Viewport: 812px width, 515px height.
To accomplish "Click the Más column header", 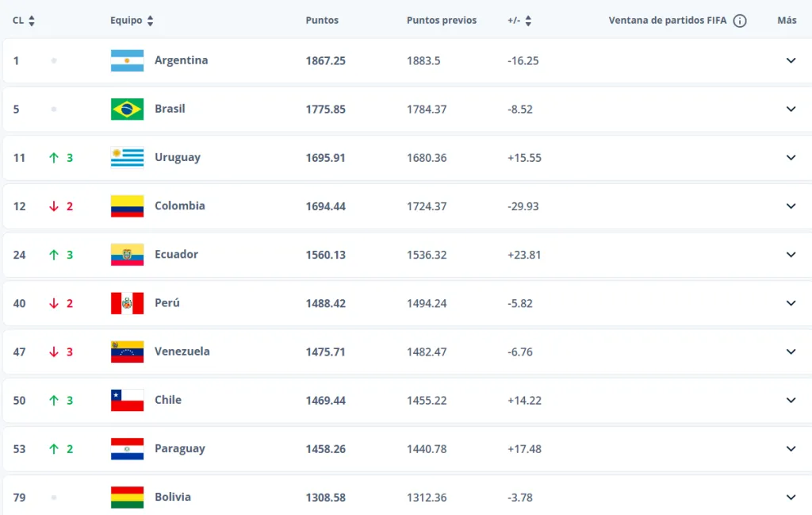I will pos(787,21).
